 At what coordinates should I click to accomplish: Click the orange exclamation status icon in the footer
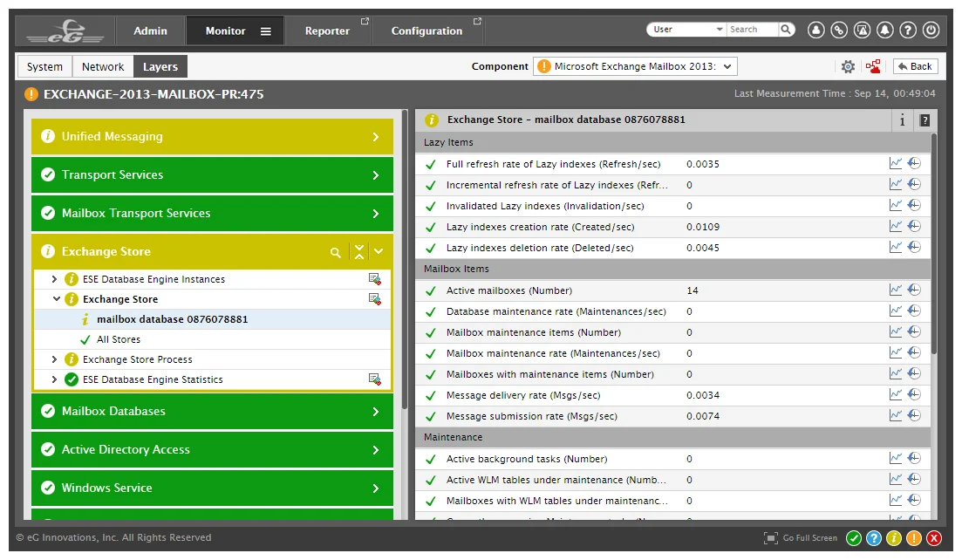914,538
